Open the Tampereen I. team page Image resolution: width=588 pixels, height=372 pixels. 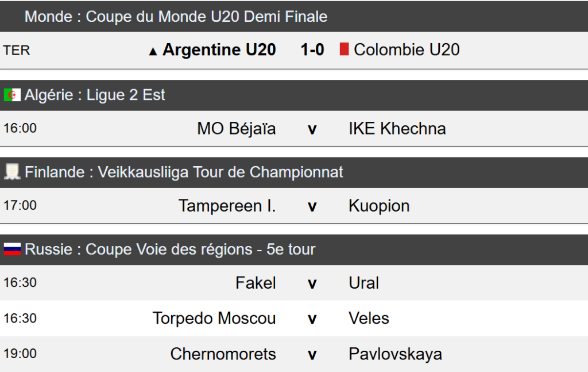pyautogui.click(x=227, y=205)
